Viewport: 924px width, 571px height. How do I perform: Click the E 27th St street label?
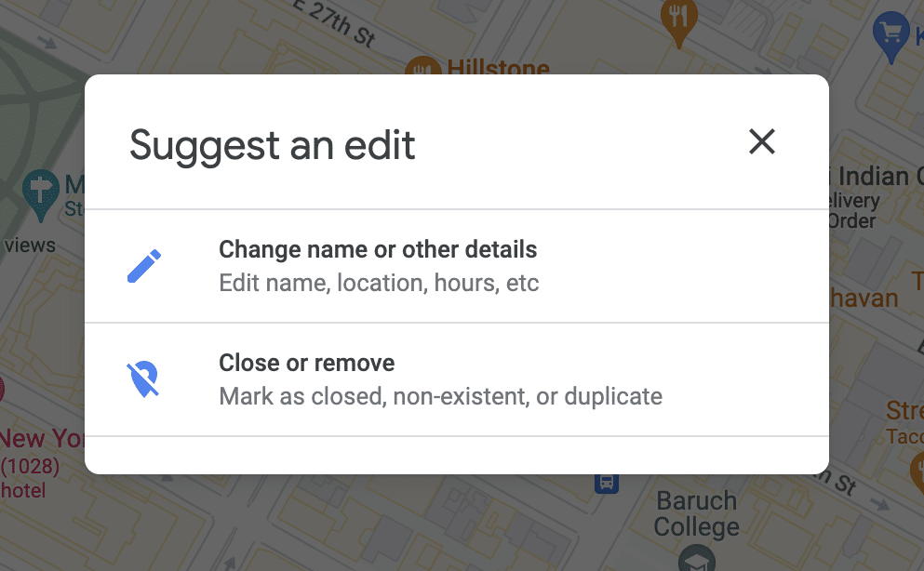[334, 22]
